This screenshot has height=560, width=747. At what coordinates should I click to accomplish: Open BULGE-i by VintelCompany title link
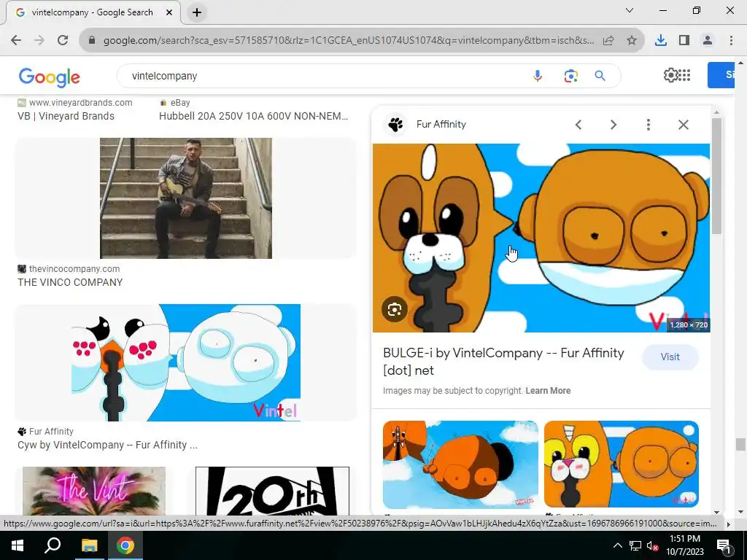tap(503, 362)
